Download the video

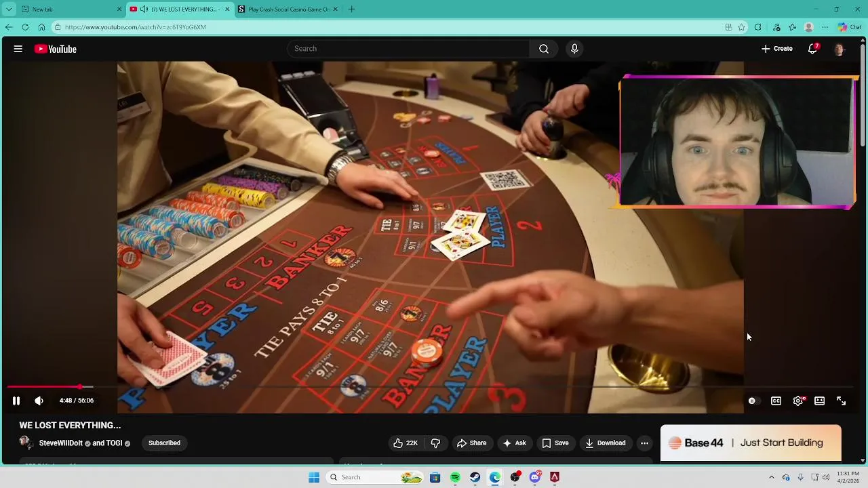606,443
